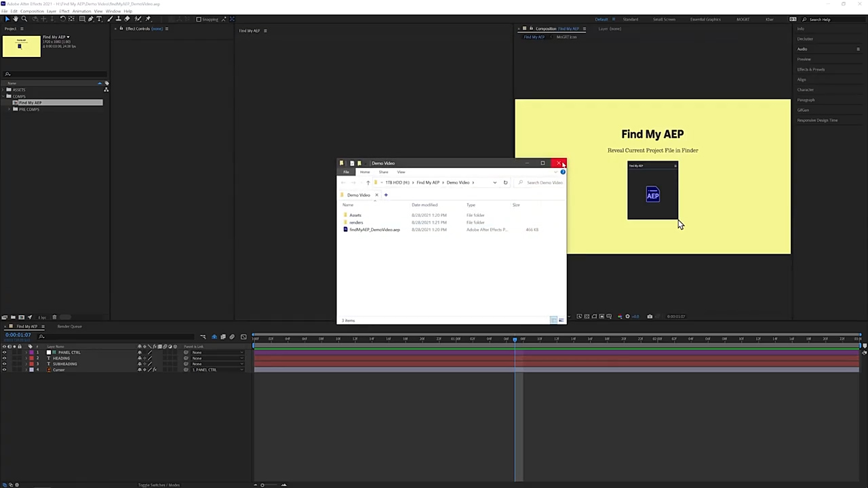Open the Graph Editor icon in timeline
The image size is (868, 488).
coord(243,337)
